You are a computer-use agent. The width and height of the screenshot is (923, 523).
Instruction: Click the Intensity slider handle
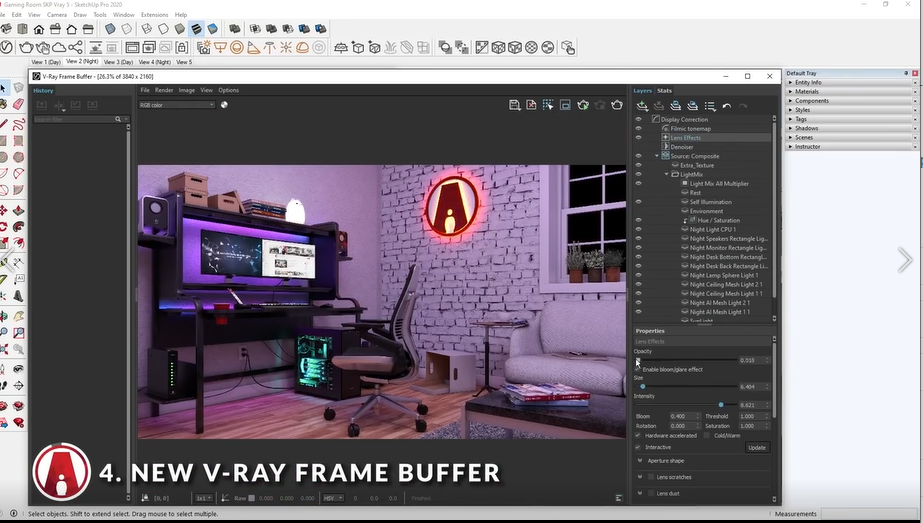[721, 405]
